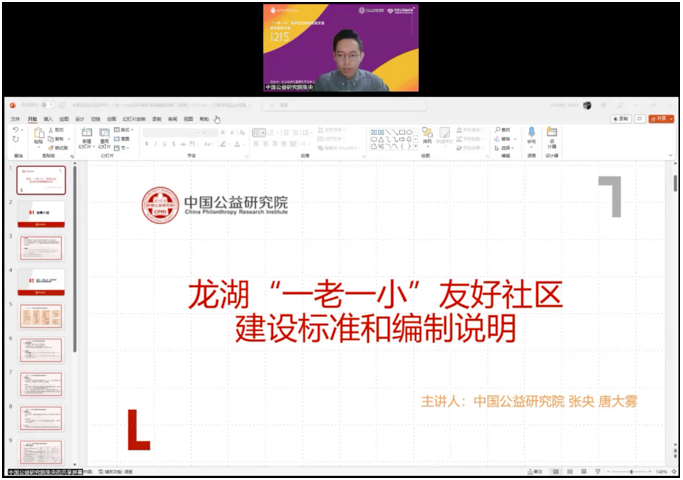
Task: Click the search box in title bar
Action: 344,105
